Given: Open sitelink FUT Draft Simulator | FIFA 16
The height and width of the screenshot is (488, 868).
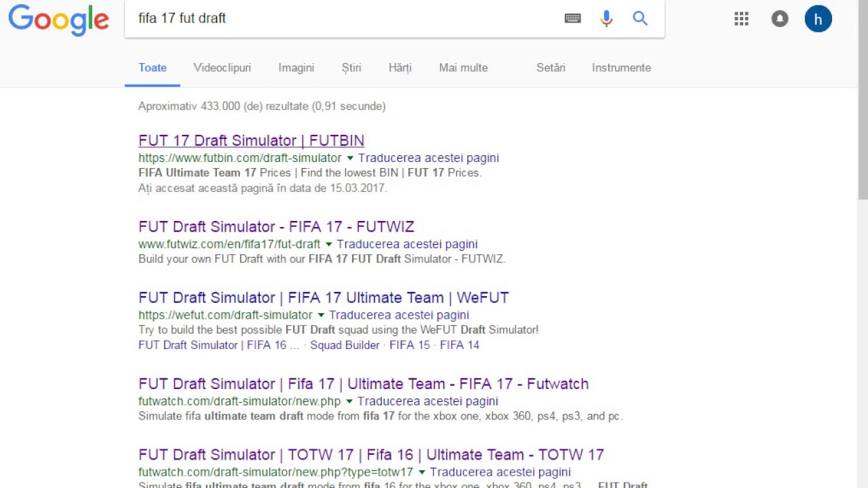Looking at the screenshot, I should (218, 345).
